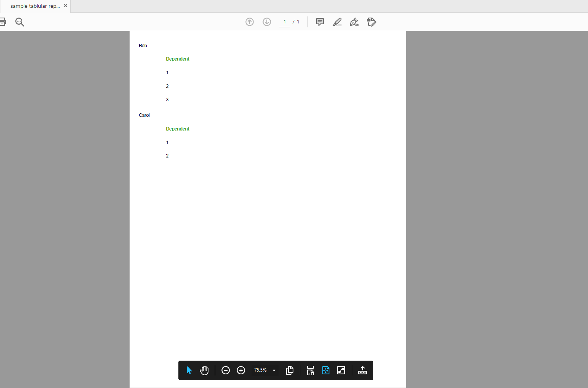588x388 pixels.
Task: Open the Fill & Sign pen tool
Action: click(354, 22)
